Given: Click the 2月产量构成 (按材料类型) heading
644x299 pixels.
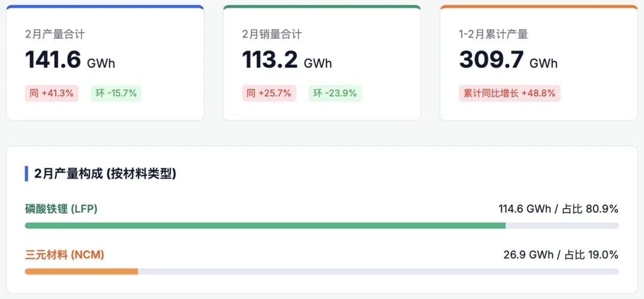Looking at the screenshot, I should (x=105, y=174).
